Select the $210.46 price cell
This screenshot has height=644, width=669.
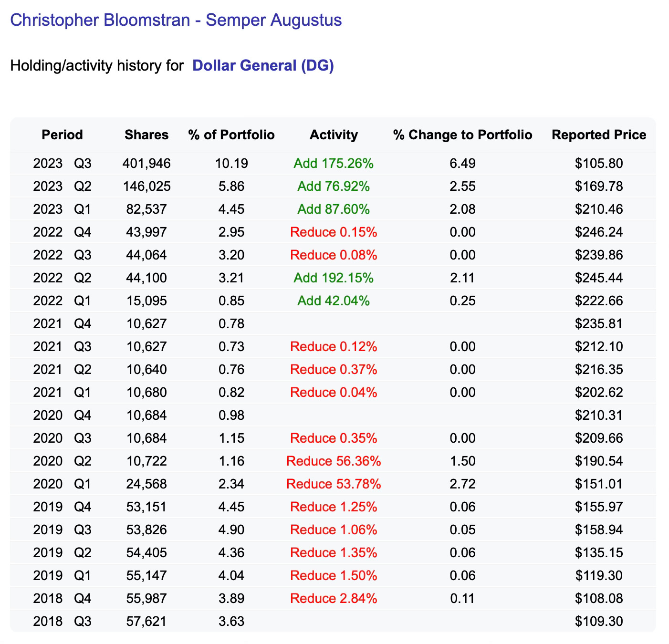pos(599,209)
